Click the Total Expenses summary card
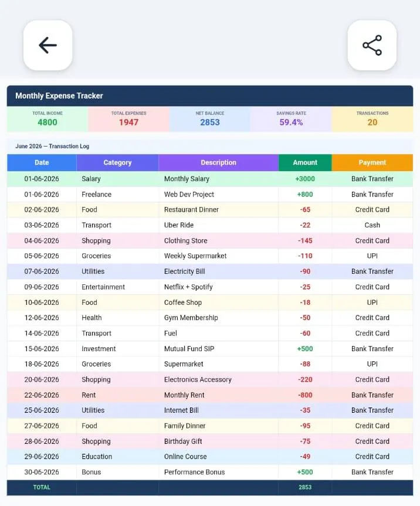 point(128,119)
